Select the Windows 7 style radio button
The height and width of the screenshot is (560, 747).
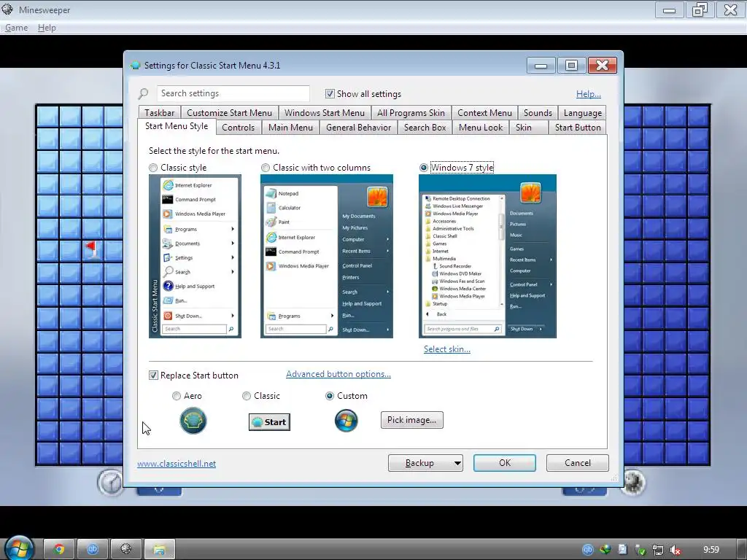[424, 168]
